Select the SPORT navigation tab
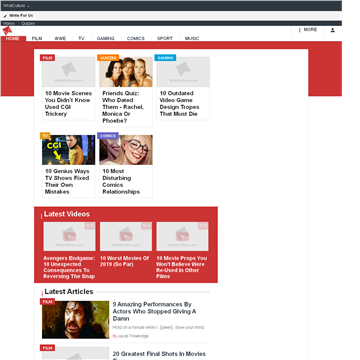The image size is (360, 360). pyautogui.click(x=165, y=38)
